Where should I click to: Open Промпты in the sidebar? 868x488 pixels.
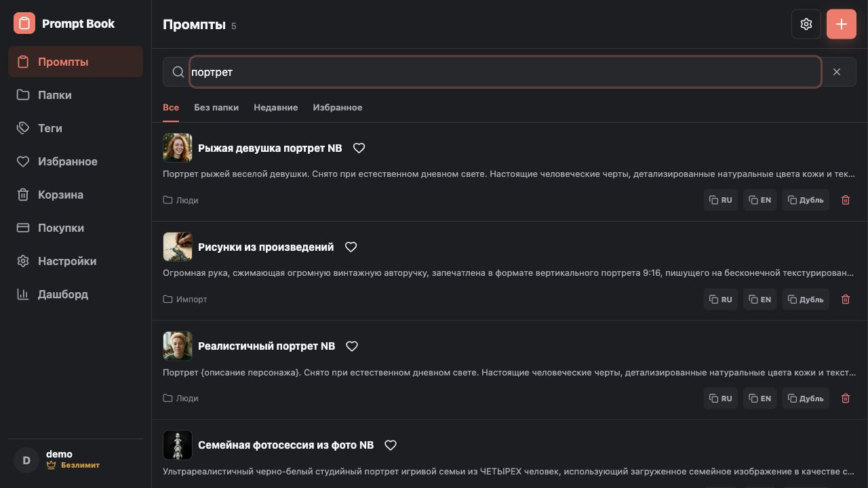click(75, 62)
